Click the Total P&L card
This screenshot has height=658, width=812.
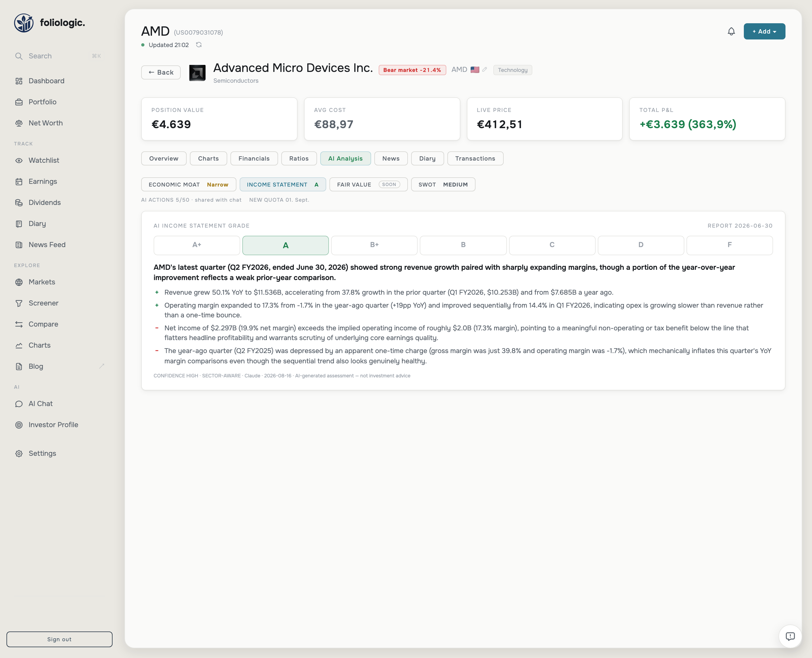[707, 119]
